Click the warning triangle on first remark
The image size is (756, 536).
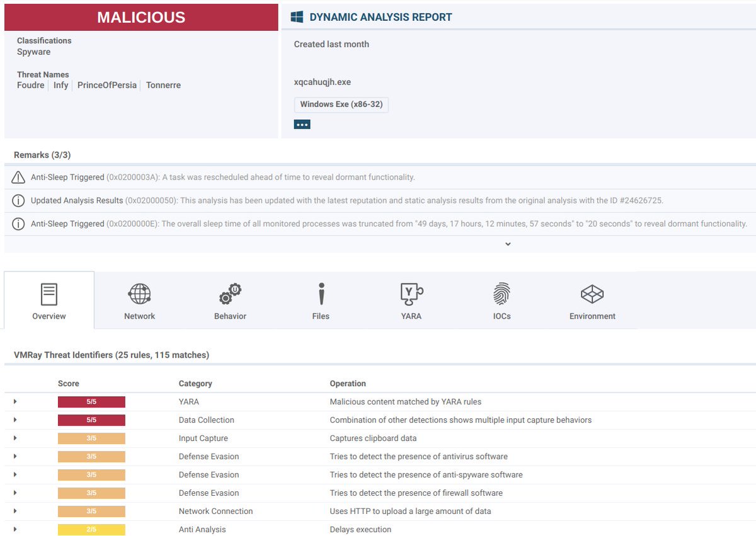click(19, 178)
